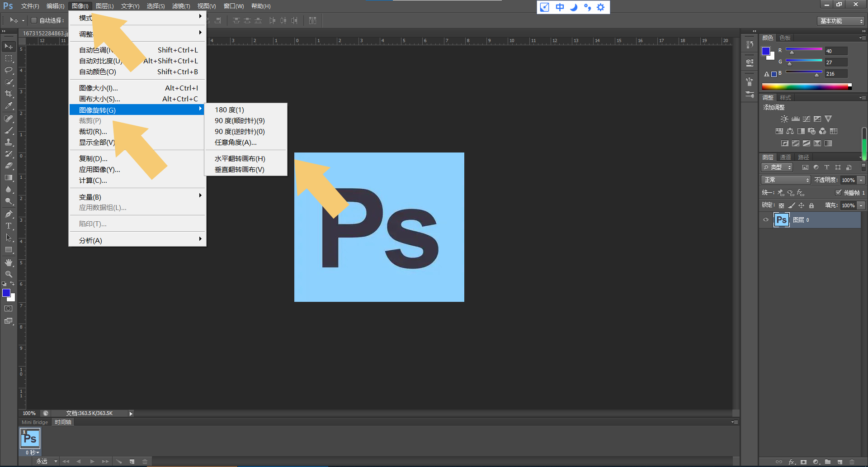Add a Photo Filter camera adjustment
Viewport: 868px width, 467px height.
(812, 131)
